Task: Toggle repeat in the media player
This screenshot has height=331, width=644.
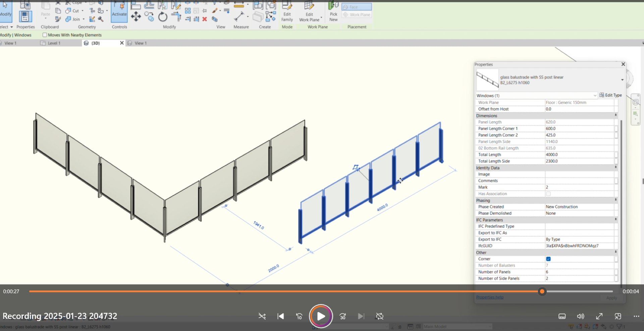Action: (380, 316)
